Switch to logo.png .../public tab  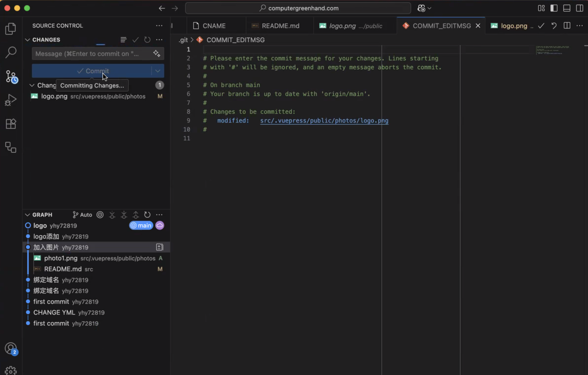click(355, 26)
